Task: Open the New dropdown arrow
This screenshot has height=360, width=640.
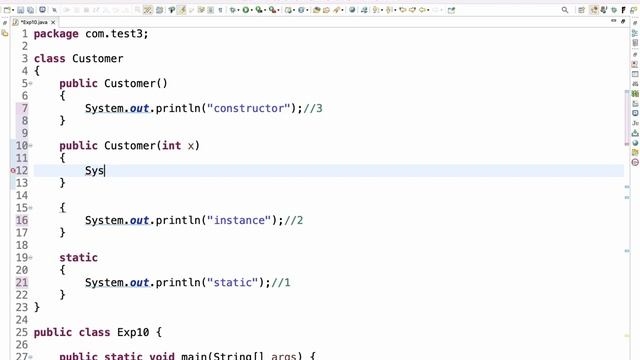Action: (x=13, y=10)
